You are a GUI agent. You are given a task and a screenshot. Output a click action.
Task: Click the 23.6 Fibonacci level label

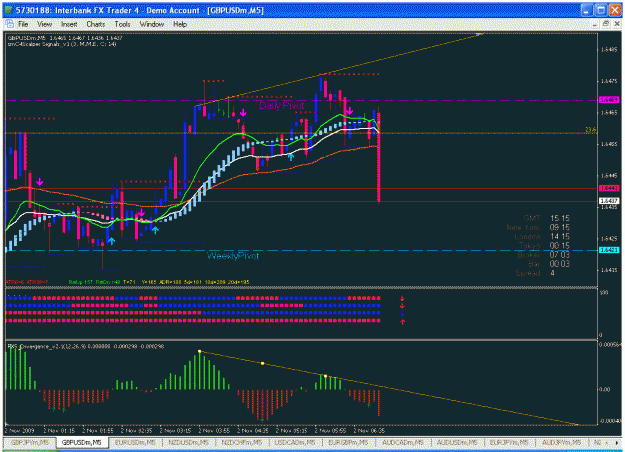point(590,130)
